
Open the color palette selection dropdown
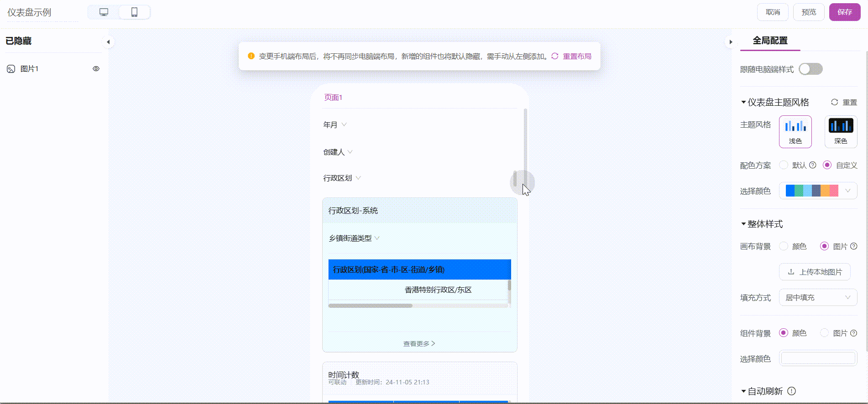click(x=818, y=191)
